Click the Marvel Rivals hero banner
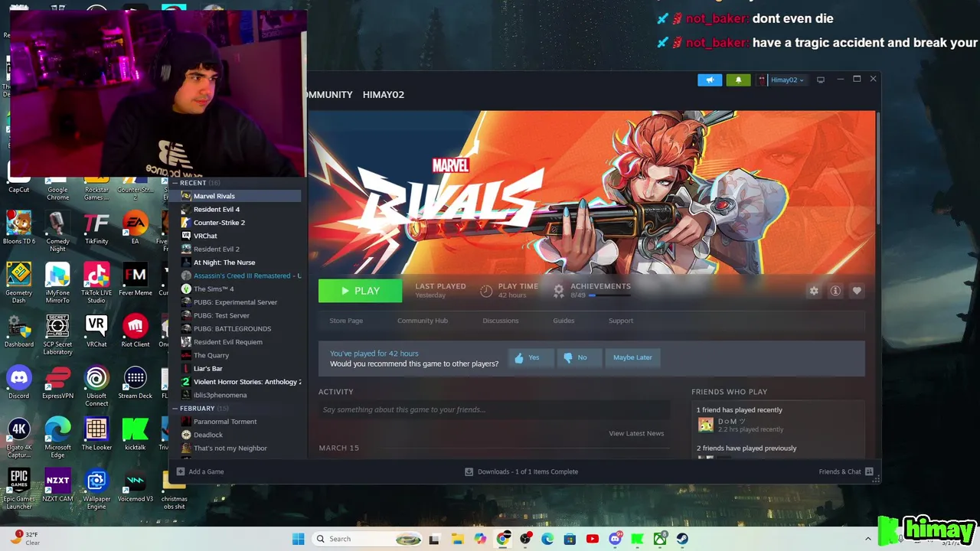This screenshot has height=551, width=980. pos(591,192)
